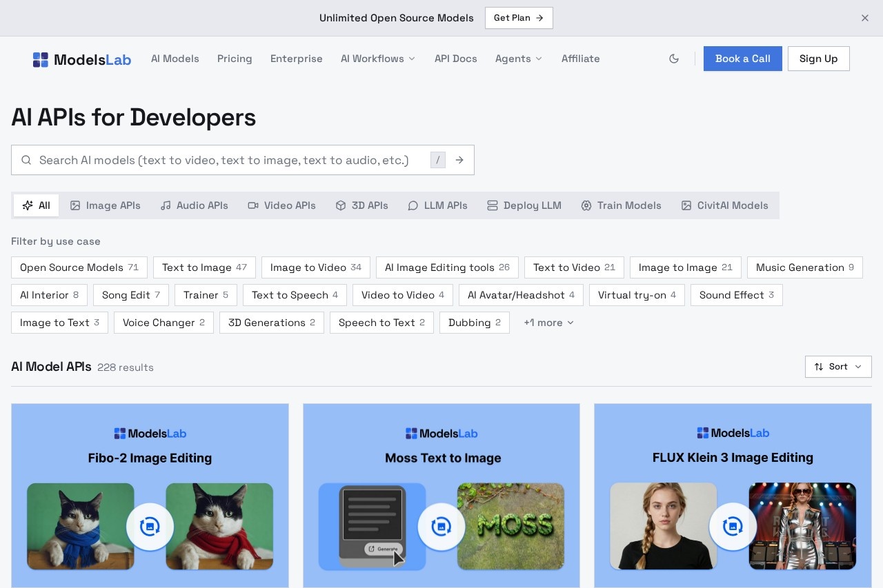Switch to Image APIs tab
Screen dimensions: 883x588
[105, 205]
